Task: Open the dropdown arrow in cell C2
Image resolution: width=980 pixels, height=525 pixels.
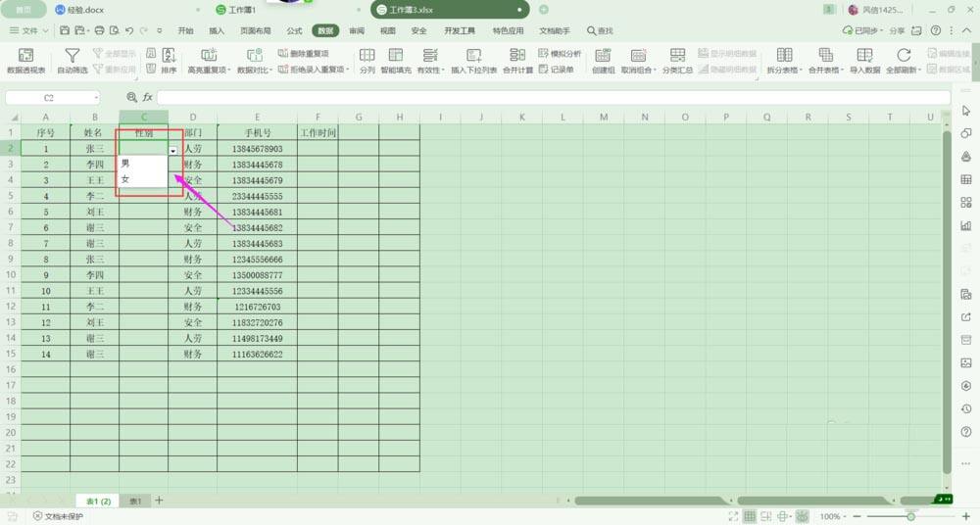Action: click(172, 151)
